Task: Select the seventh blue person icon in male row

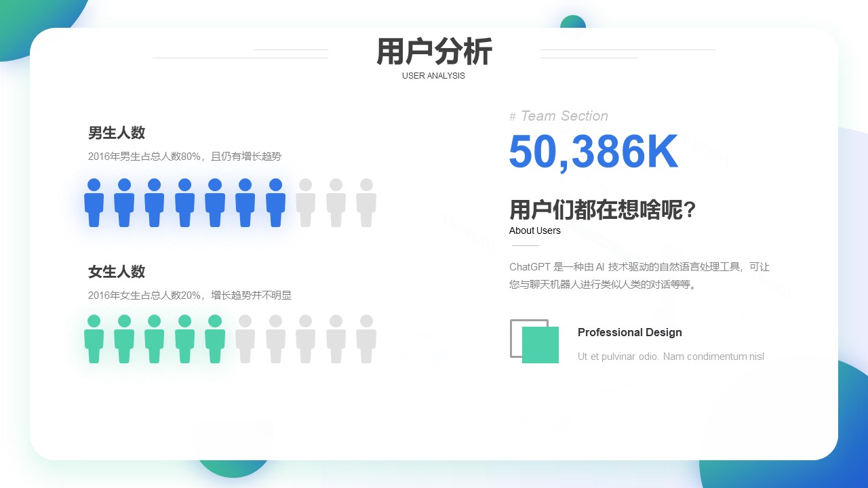Action: point(275,203)
